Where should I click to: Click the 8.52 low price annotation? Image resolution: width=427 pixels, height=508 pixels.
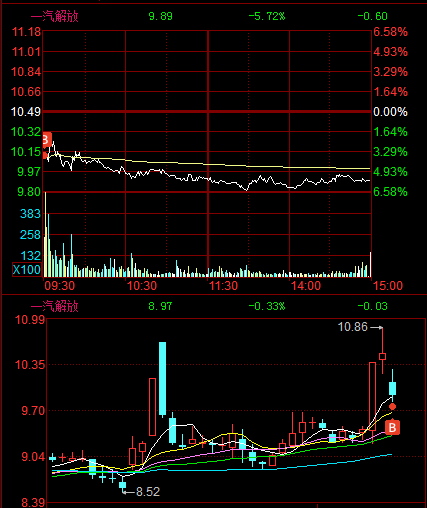148,492
